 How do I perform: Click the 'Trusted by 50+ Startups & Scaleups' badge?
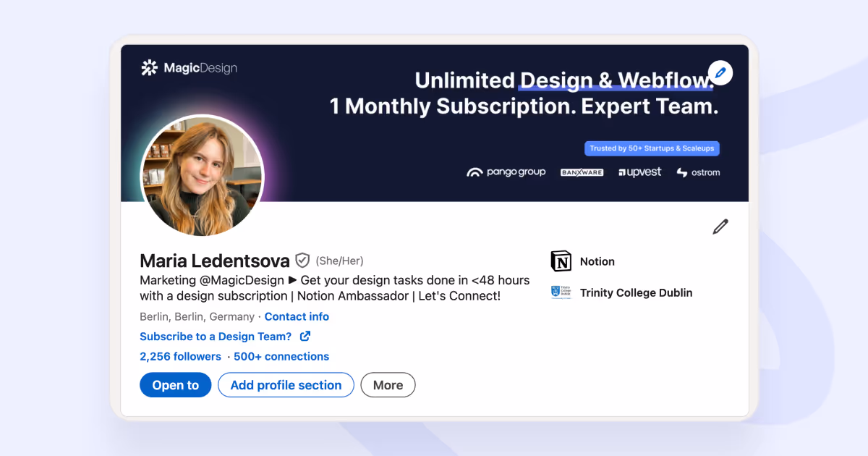[652, 148]
